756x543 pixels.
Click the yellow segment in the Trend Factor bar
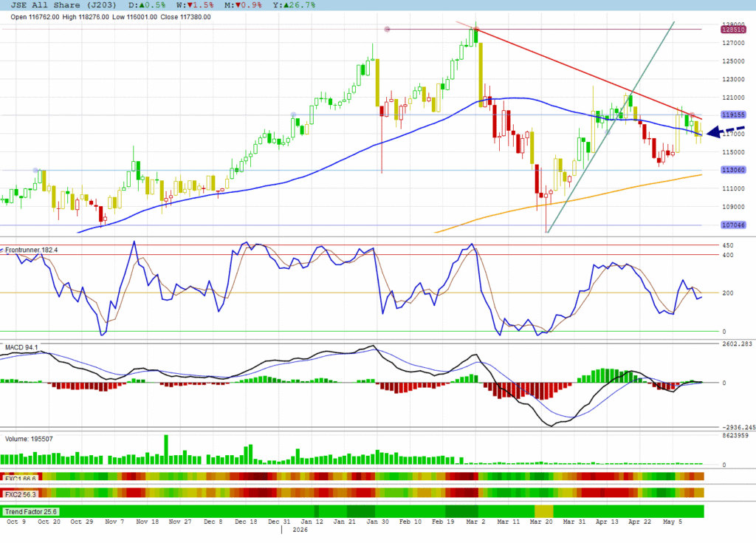(544, 512)
